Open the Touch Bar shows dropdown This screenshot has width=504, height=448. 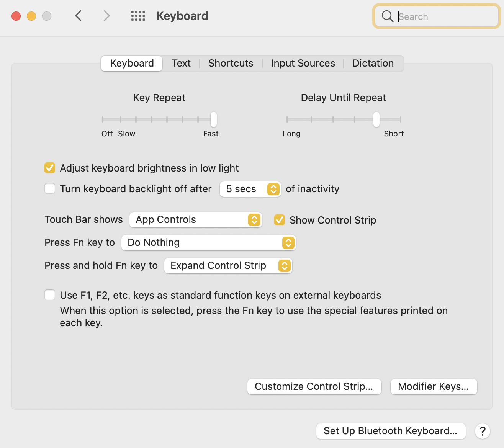195,220
